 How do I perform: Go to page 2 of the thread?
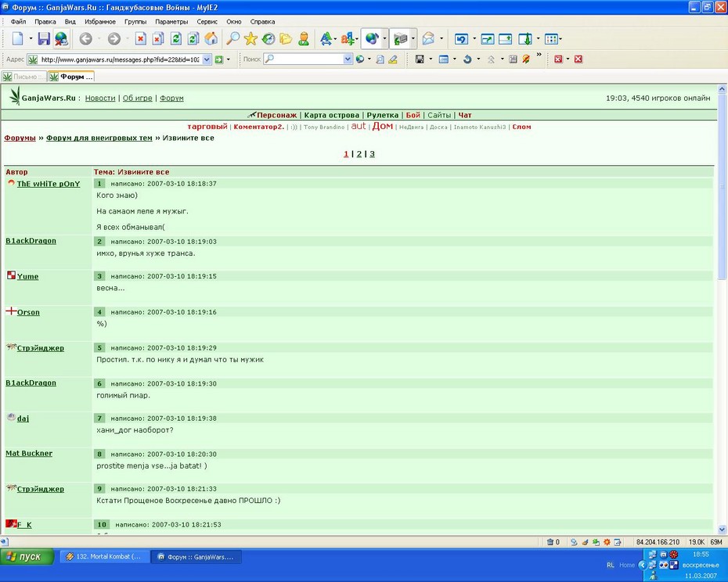(x=359, y=154)
